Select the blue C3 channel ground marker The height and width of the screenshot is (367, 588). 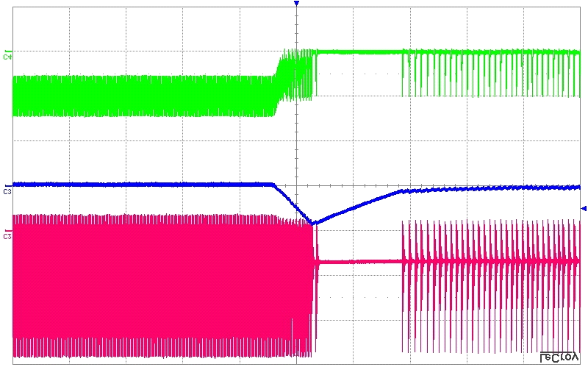click(x=7, y=190)
